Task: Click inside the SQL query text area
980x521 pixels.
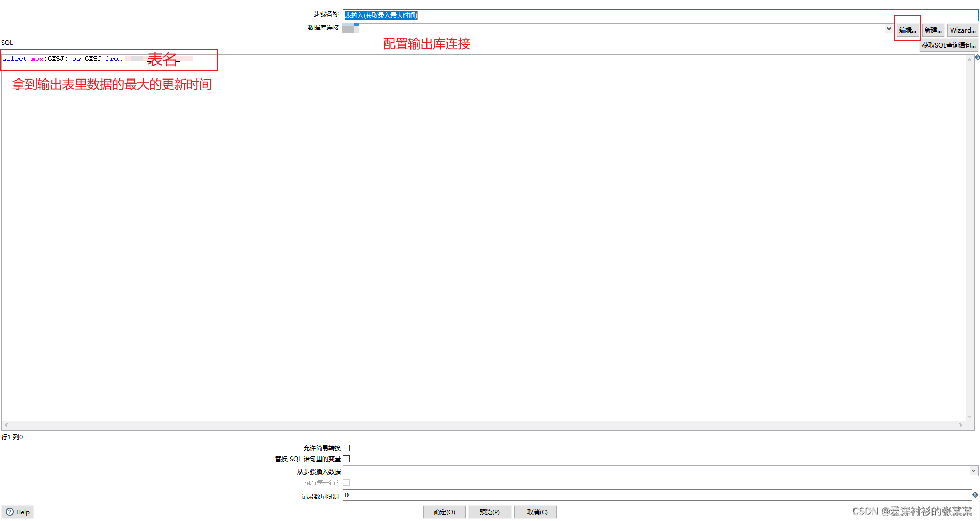Action: [x=483, y=238]
